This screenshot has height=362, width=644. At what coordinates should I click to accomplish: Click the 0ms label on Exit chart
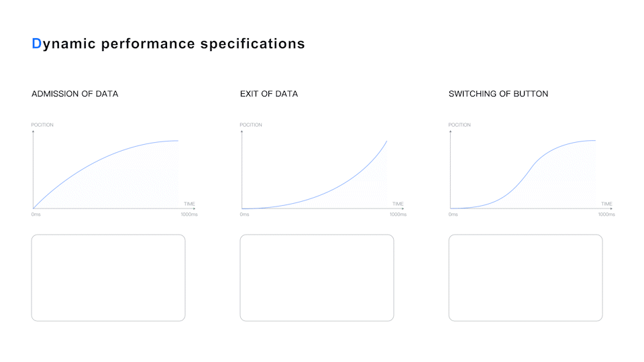pos(244,215)
